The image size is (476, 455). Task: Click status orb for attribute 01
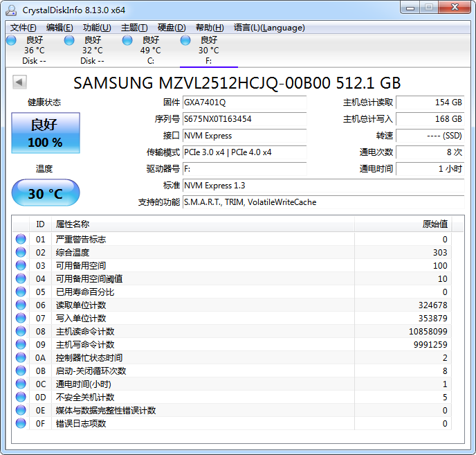click(x=21, y=239)
